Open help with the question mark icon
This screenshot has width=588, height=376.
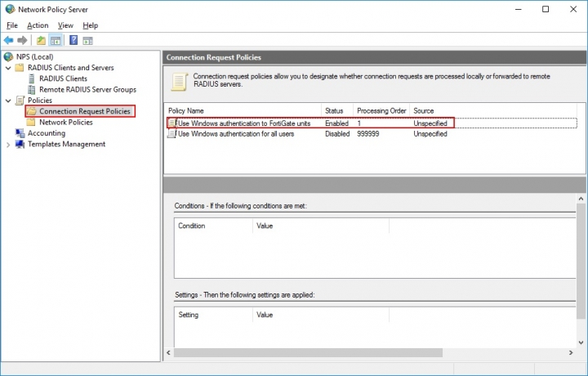[x=73, y=40]
